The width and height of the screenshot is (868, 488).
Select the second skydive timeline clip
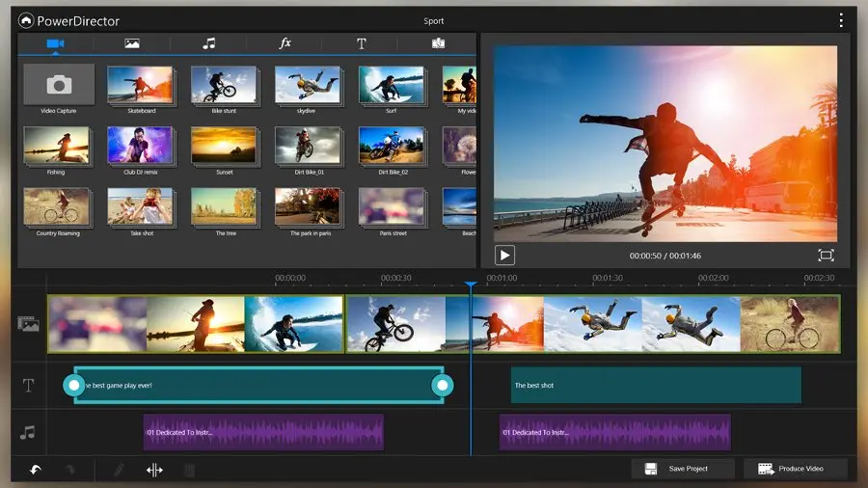(x=691, y=324)
